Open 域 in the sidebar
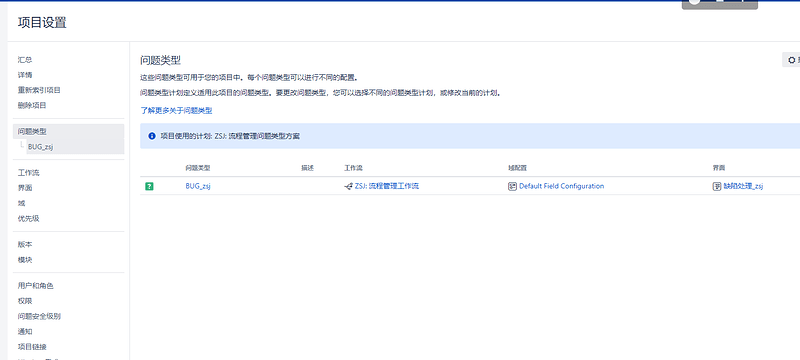The width and height of the screenshot is (800, 360). (x=21, y=203)
